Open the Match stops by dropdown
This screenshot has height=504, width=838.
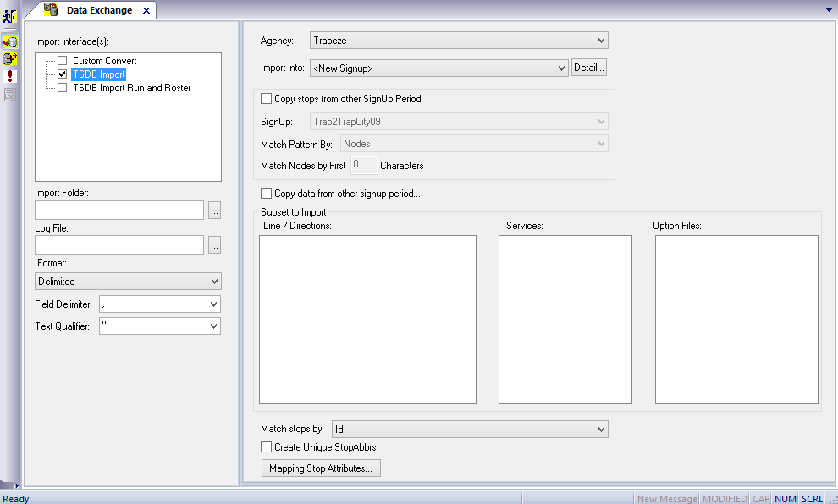click(x=601, y=429)
